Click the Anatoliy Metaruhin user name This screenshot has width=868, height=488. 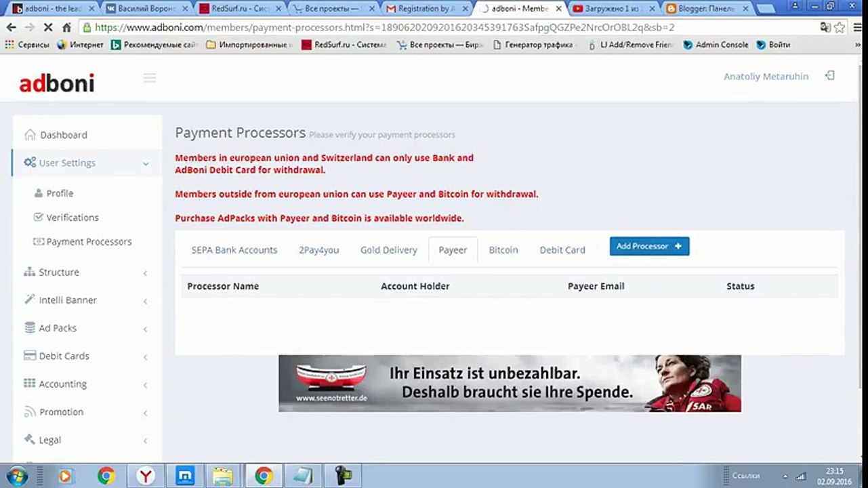[766, 76]
